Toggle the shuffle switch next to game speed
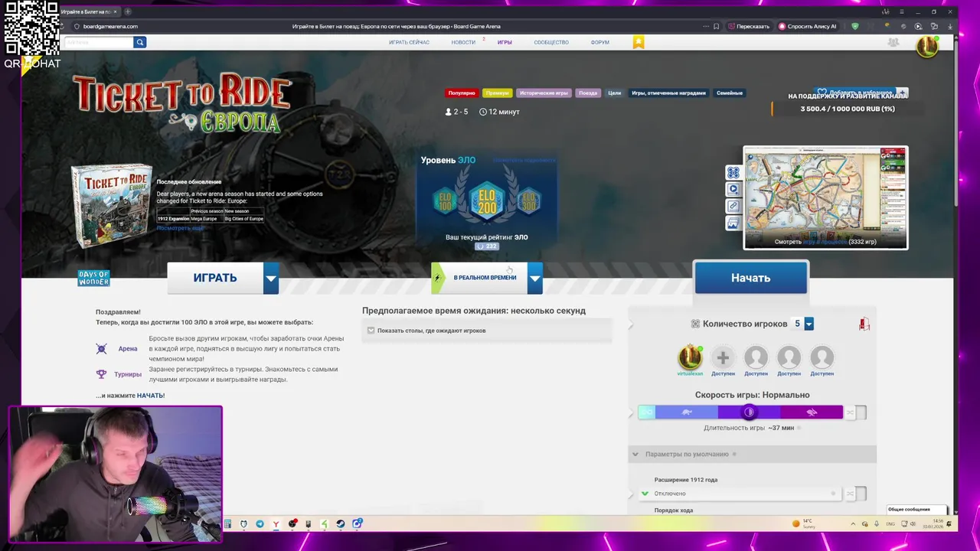This screenshot has height=551, width=980. tap(856, 412)
